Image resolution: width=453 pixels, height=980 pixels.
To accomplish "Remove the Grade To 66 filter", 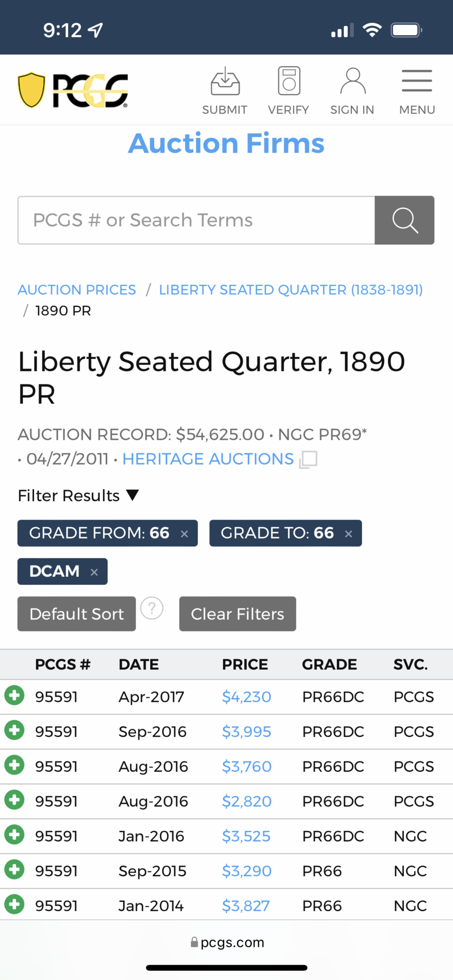I will (x=349, y=534).
